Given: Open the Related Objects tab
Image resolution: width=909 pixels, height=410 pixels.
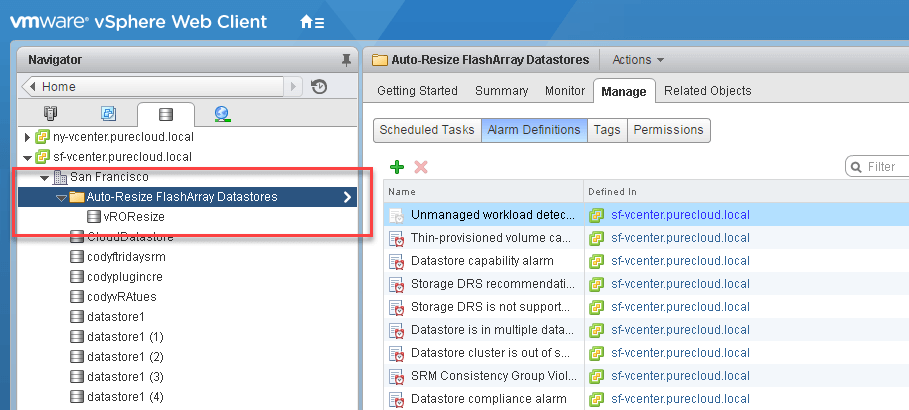Looking at the screenshot, I should (708, 91).
